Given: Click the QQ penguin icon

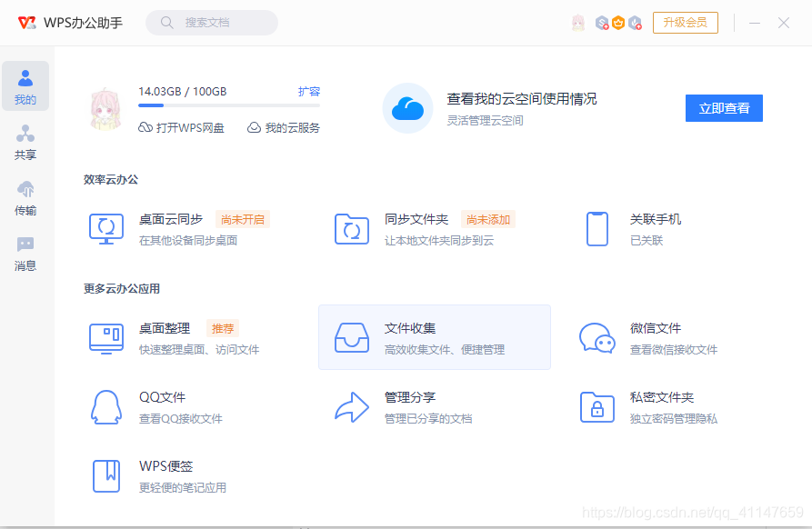Looking at the screenshot, I should pyautogui.click(x=106, y=407).
